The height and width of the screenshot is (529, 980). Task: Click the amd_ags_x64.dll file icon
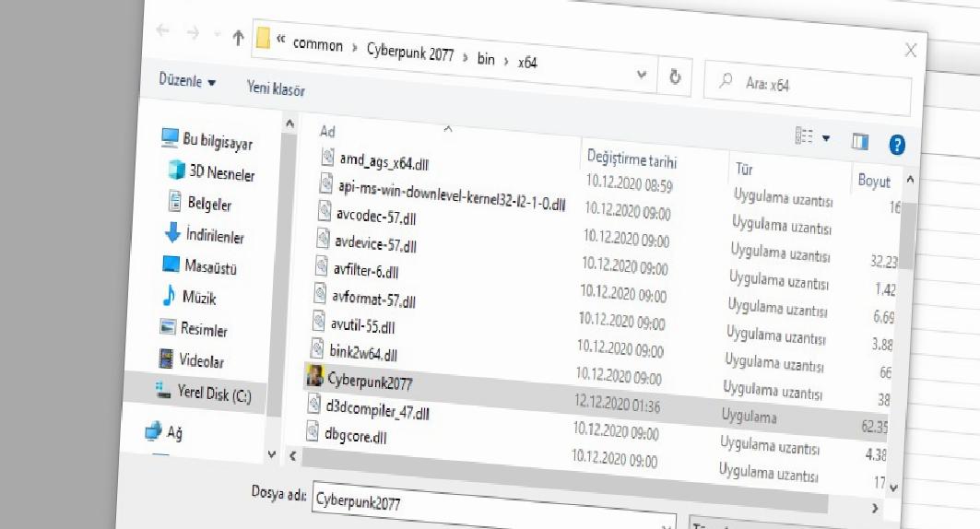(x=327, y=156)
